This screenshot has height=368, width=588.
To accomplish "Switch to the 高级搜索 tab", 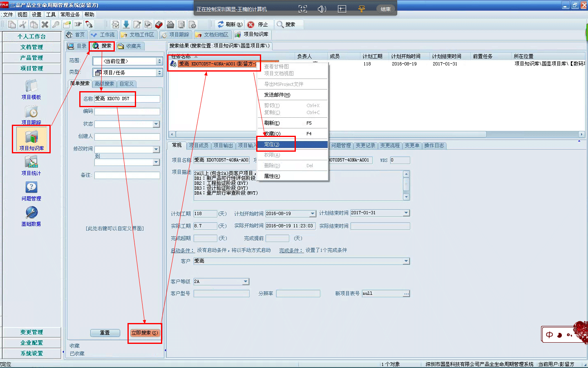I will (105, 84).
